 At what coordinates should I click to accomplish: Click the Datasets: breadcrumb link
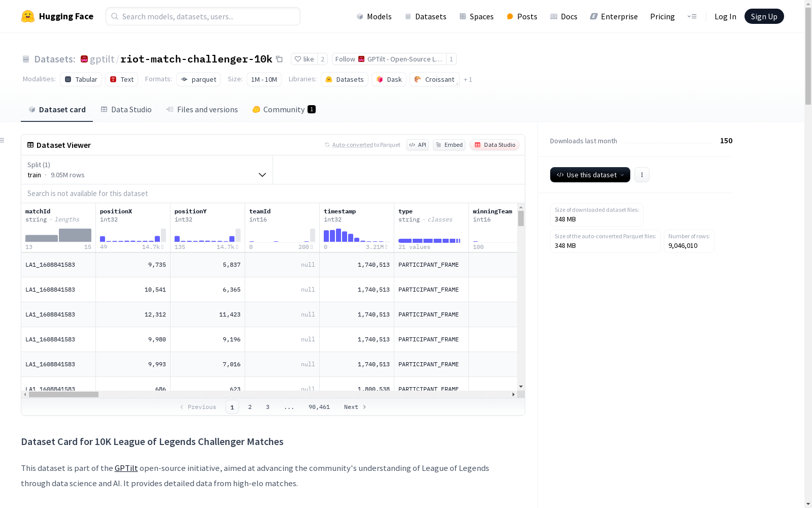click(55, 59)
